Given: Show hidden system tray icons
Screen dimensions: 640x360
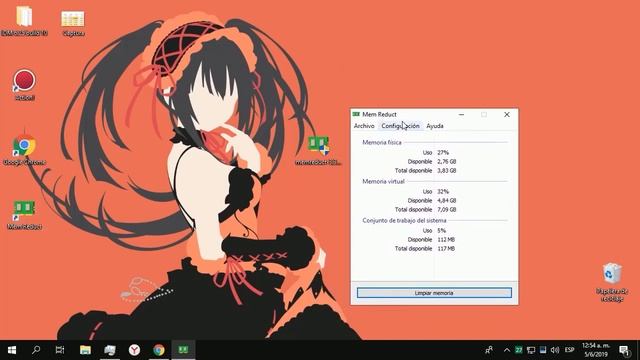Looking at the screenshot, I should (x=507, y=350).
